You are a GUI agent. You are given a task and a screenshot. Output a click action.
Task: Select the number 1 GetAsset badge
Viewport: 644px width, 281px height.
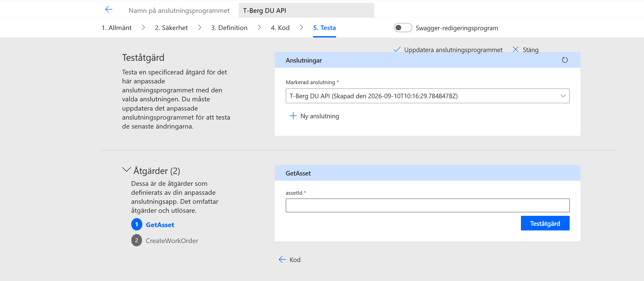click(x=137, y=225)
